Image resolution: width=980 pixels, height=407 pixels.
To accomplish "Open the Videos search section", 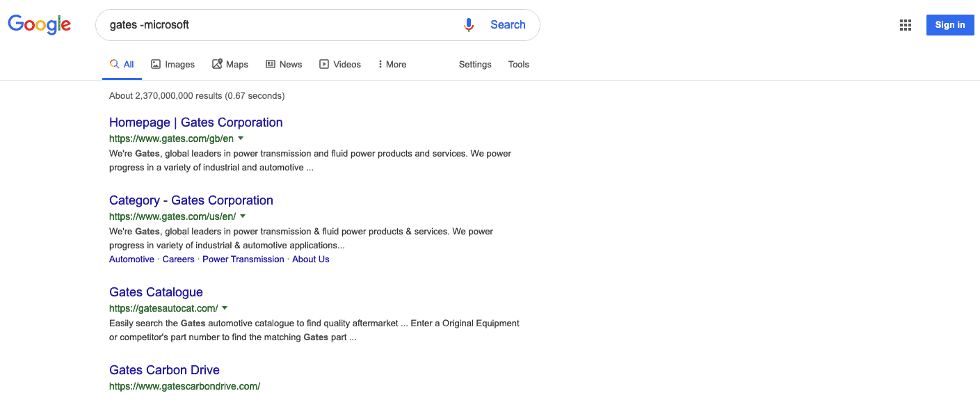I will pyautogui.click(x=340, y=64).
